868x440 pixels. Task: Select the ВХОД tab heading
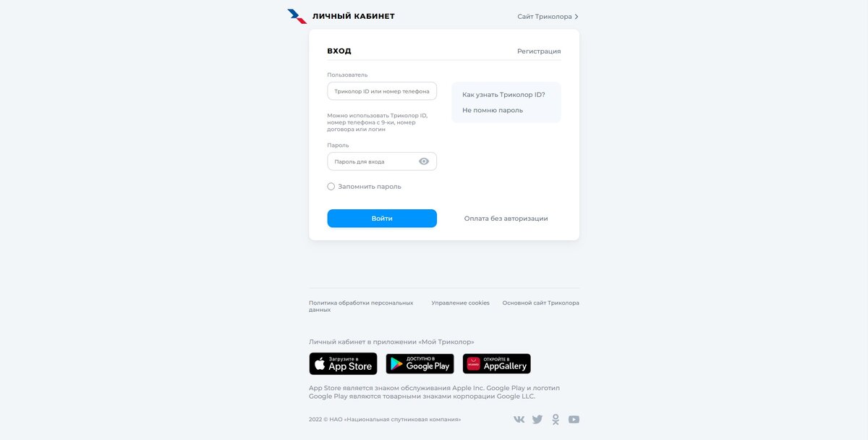(339, 51)
